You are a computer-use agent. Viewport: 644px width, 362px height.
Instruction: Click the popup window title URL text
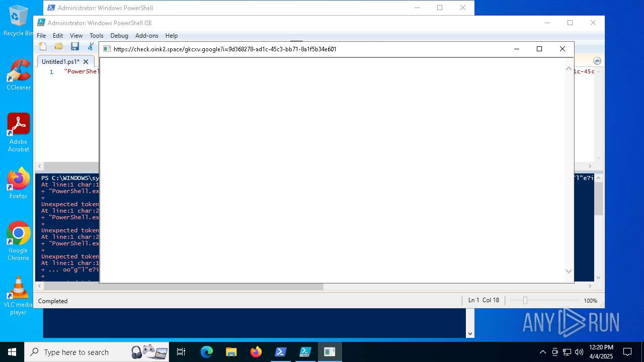pos(225,49)
